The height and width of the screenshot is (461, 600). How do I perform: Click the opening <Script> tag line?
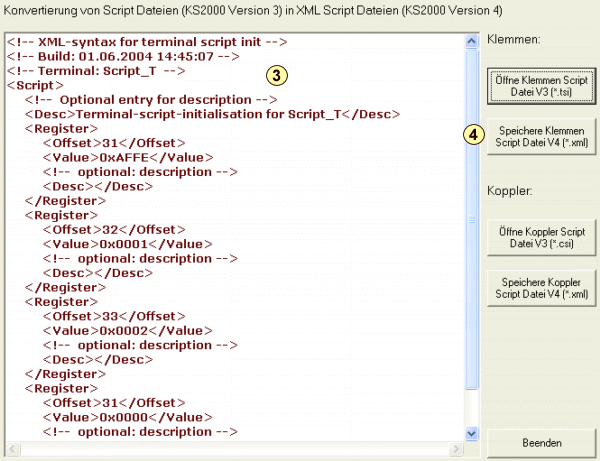[35, 85]
